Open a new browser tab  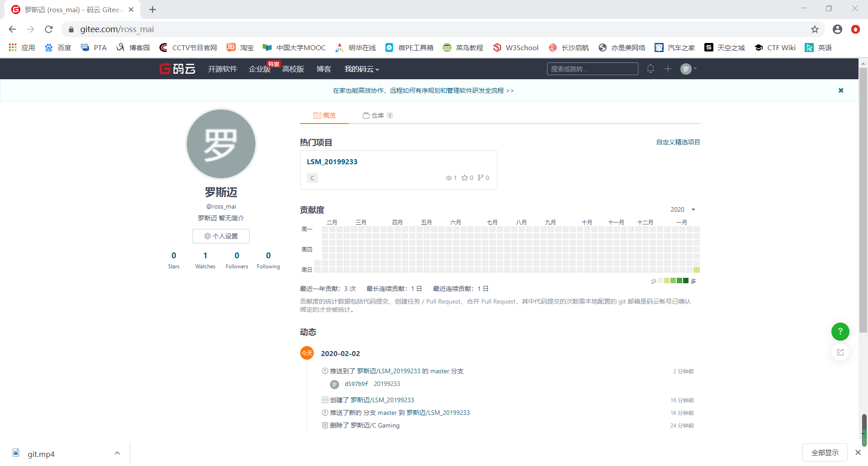[152, 10]
